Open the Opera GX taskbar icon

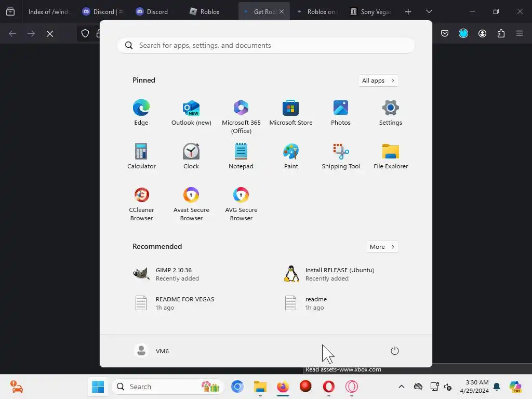[x=352, y=387]
